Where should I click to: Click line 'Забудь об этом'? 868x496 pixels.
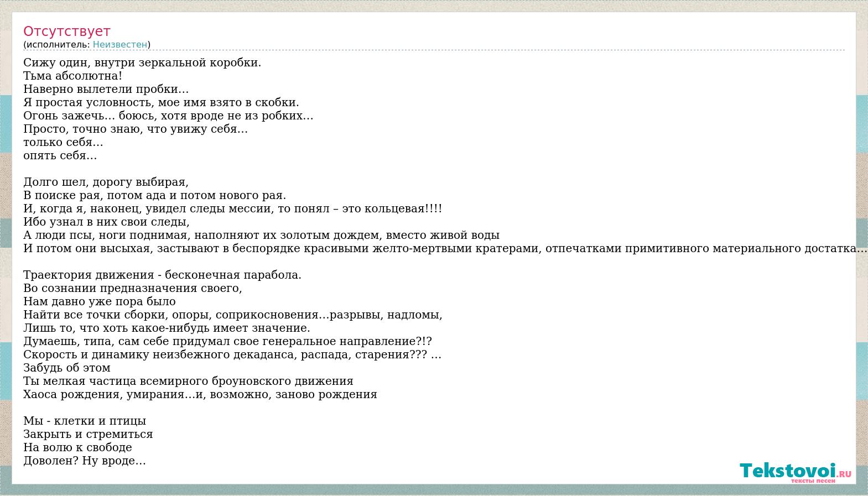pos(67,368)
